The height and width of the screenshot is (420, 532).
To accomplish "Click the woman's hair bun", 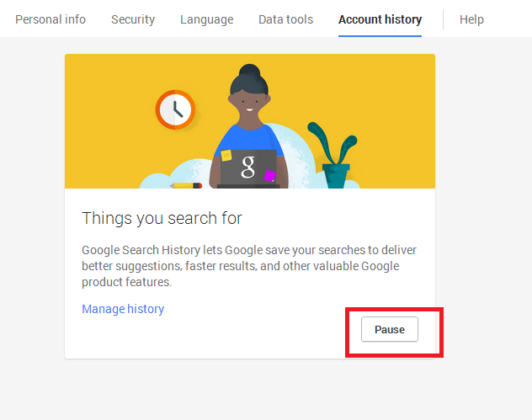I will [x=250, y=70].
